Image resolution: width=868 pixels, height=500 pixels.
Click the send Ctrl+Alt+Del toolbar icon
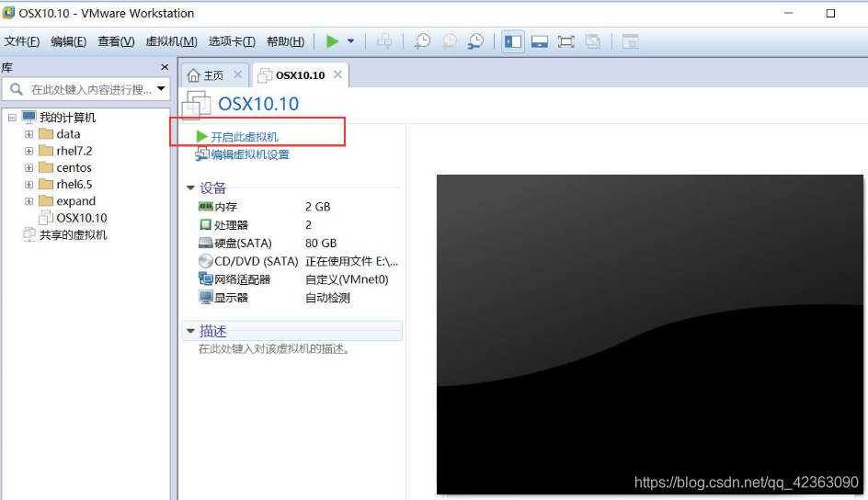[x=384, y=41]
